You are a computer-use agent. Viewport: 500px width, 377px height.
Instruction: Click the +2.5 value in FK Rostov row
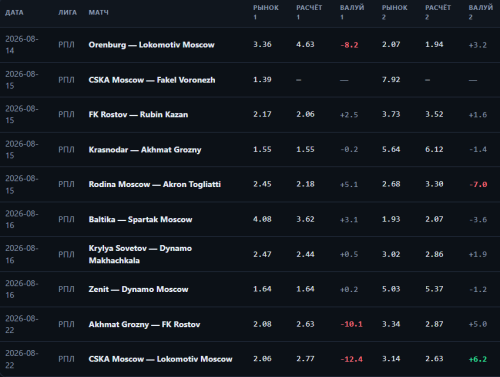[349, 115]
